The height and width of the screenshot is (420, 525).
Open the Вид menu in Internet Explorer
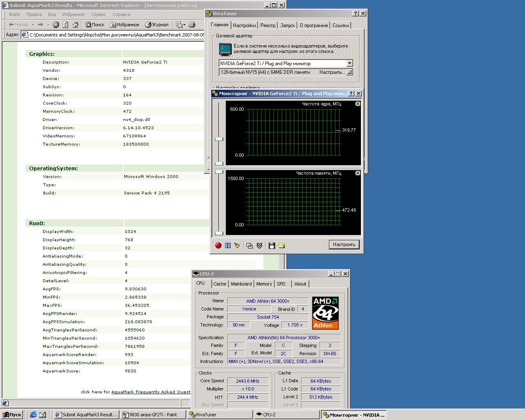[52, 14]
